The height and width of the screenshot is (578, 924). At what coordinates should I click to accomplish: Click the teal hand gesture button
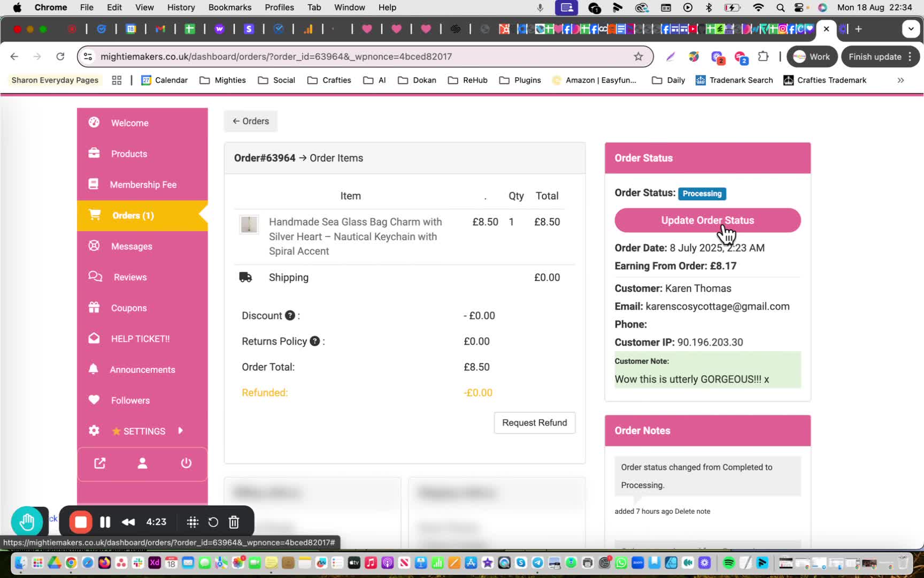[x=27, y=522]
